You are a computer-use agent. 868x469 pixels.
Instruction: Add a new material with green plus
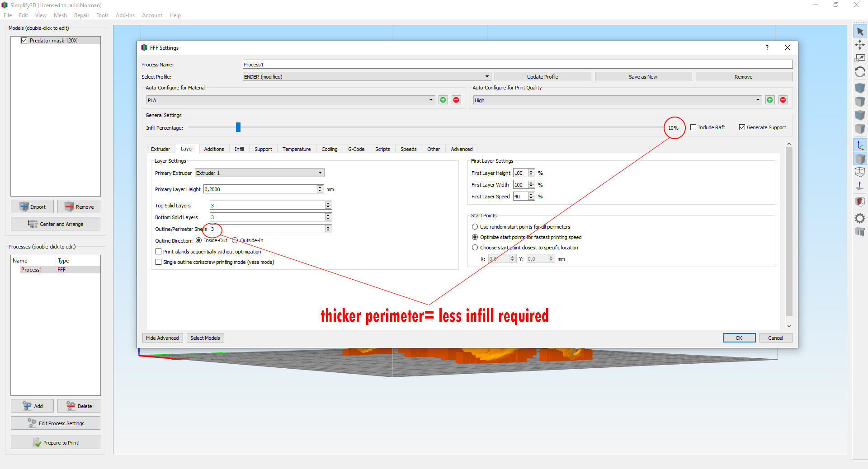click(x=443, y=100)
